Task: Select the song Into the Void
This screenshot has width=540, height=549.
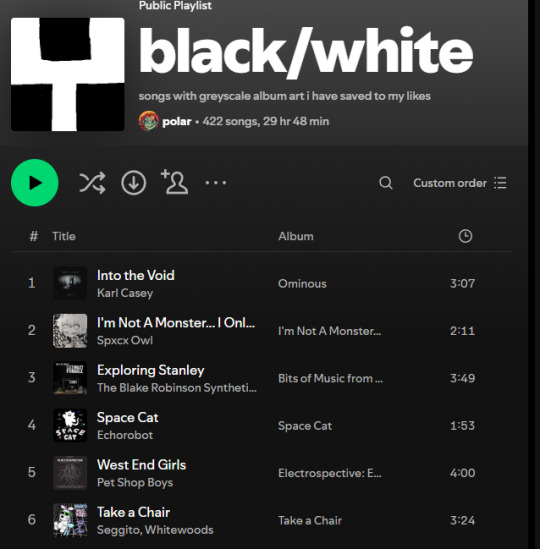Action: tap(136, 276)
